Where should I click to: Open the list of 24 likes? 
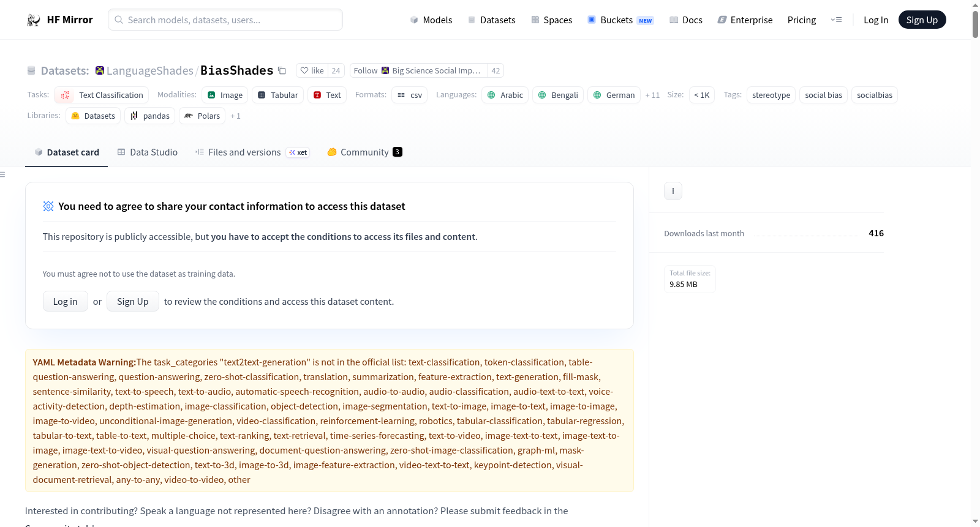[x=336, y=70]
